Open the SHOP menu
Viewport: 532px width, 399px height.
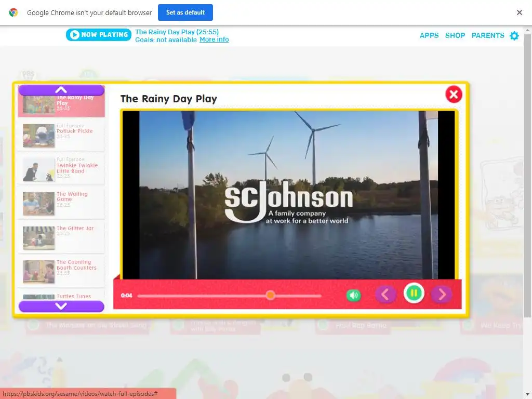pos(455,35)
